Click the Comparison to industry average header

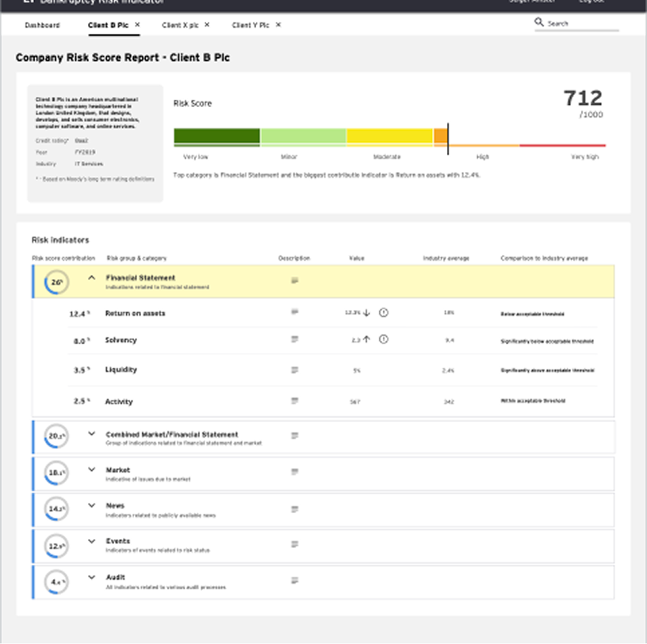(x=544, y=259)
